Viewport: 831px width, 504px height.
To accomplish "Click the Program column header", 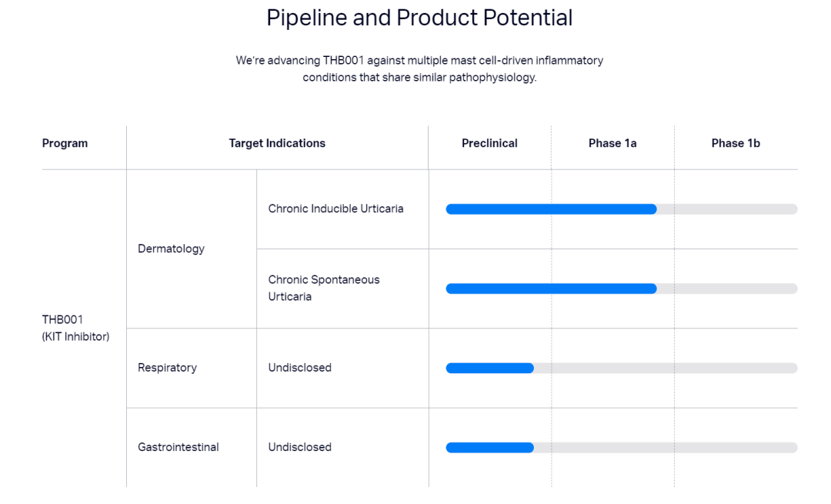I will click(65, 143).
